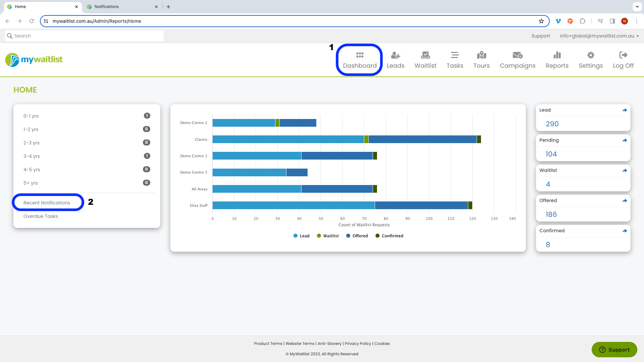644x362 pixels.
Task: Open the Tours map icon
Action: (481, 55)
